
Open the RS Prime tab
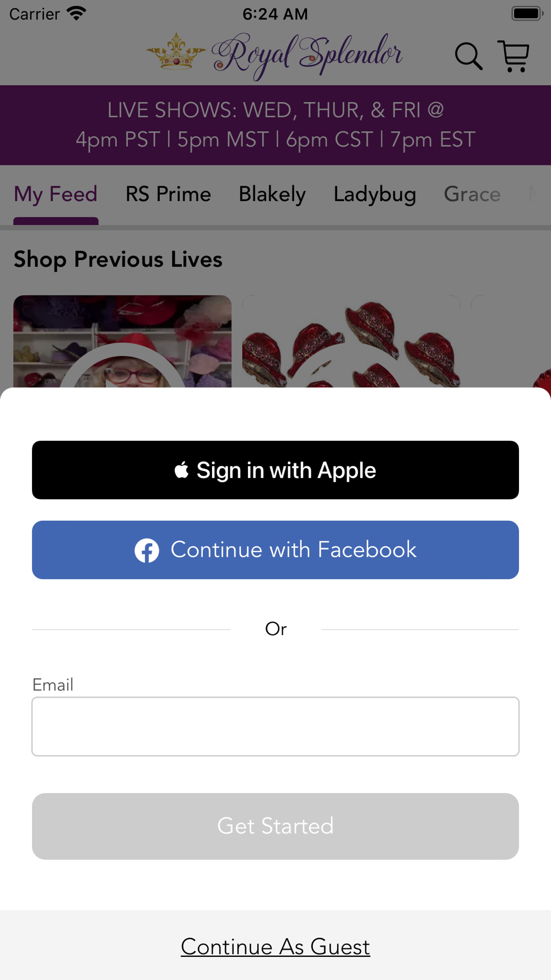168,195
